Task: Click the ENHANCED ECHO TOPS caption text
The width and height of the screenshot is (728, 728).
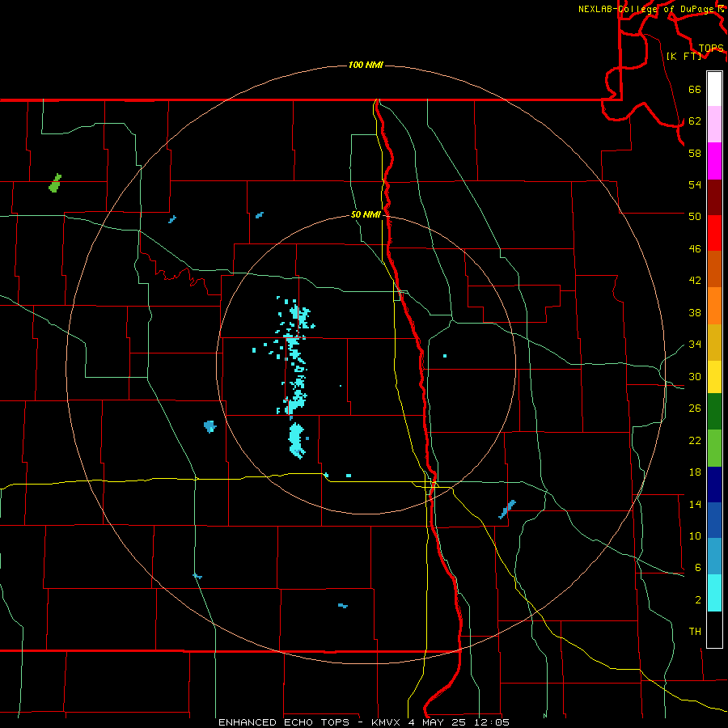Action: coord(284,722)
